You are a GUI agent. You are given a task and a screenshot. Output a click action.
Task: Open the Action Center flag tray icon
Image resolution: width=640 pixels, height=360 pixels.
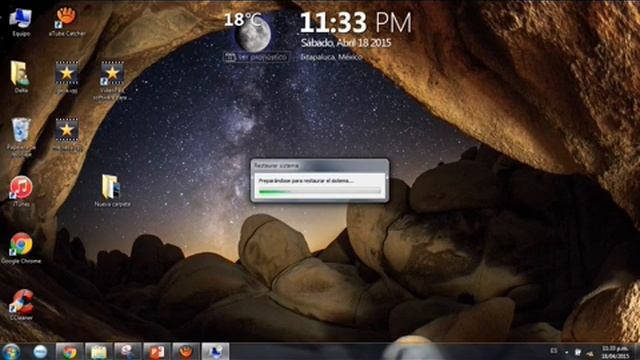[578, 352]
